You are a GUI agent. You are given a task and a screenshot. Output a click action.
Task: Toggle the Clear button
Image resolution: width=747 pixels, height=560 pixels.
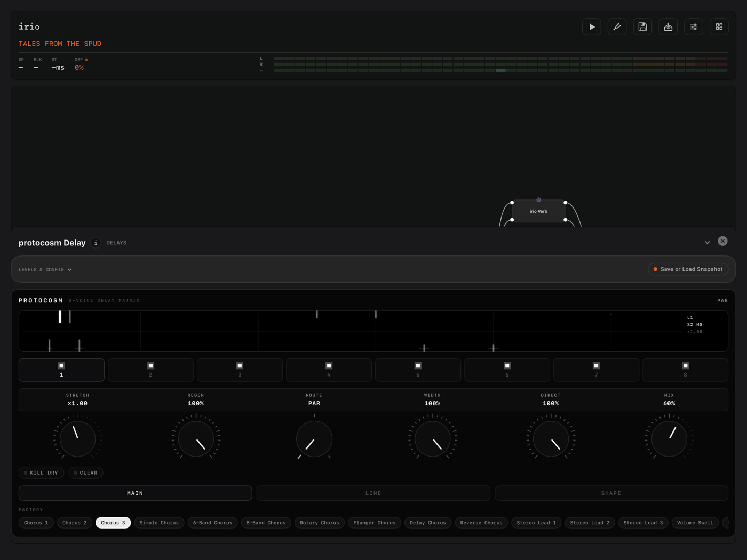pos(86,473)
